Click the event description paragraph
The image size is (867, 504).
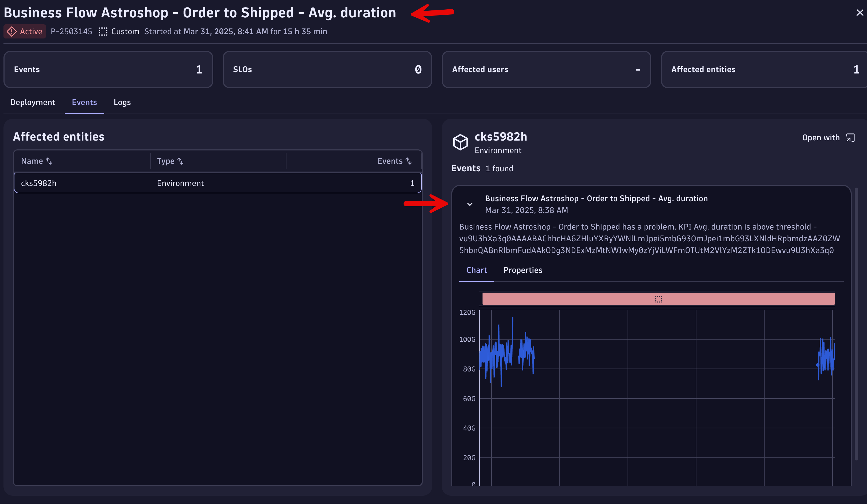click(649, 238)
